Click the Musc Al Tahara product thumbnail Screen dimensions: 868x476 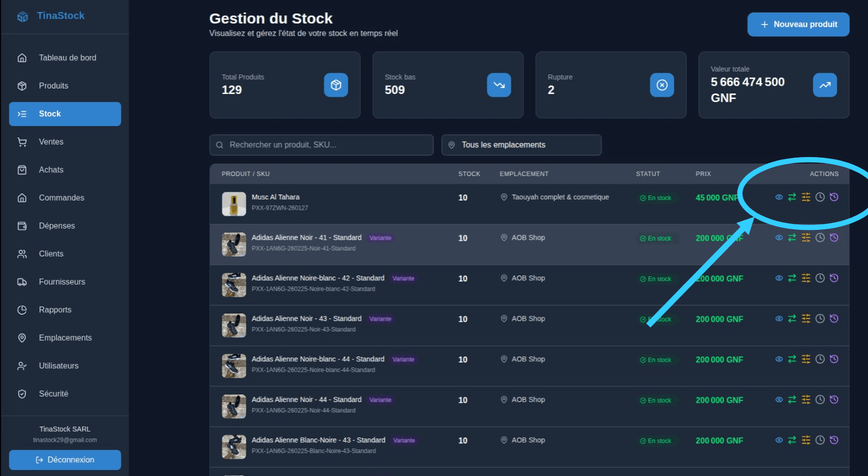coord(234,204)
